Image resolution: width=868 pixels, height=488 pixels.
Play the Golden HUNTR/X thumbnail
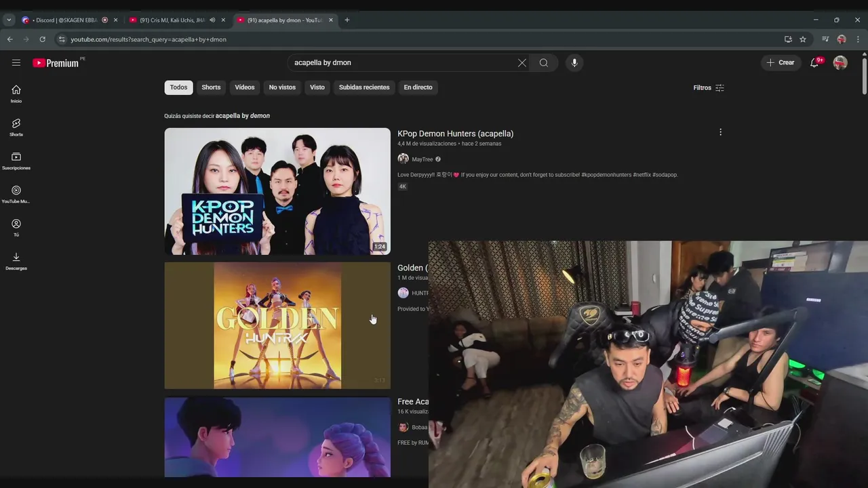point(277,325)
